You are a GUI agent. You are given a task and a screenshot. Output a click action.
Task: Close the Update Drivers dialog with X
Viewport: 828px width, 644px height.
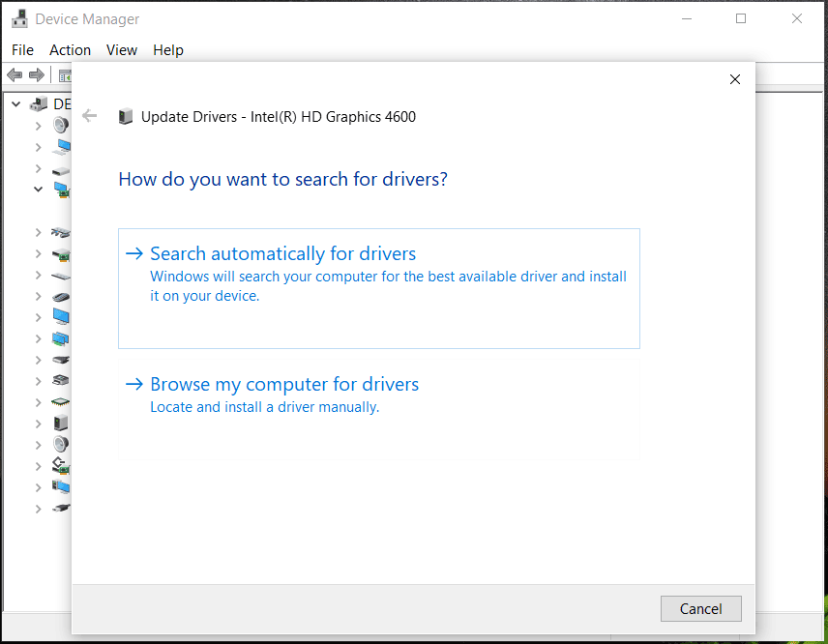click(735, 80)
